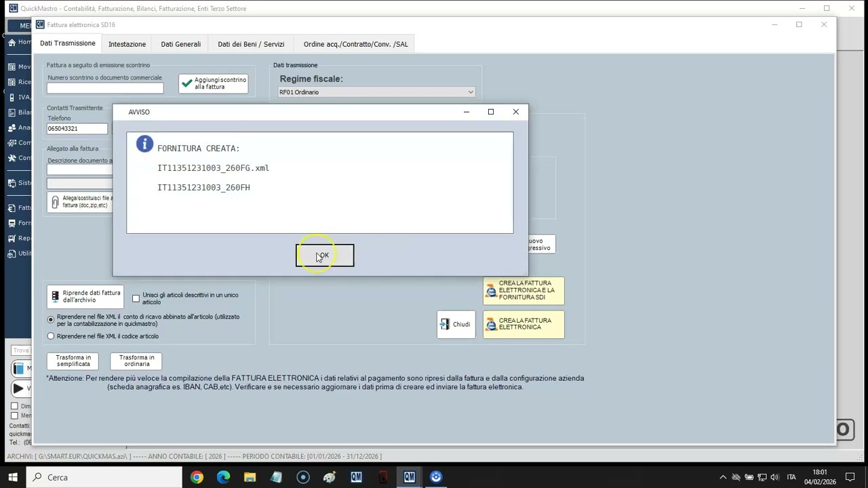Image resolution: width=868 pixels, height=488 pixels.
Task: Open the Cont... tools sidebar icon
Action: coord(12,158)
